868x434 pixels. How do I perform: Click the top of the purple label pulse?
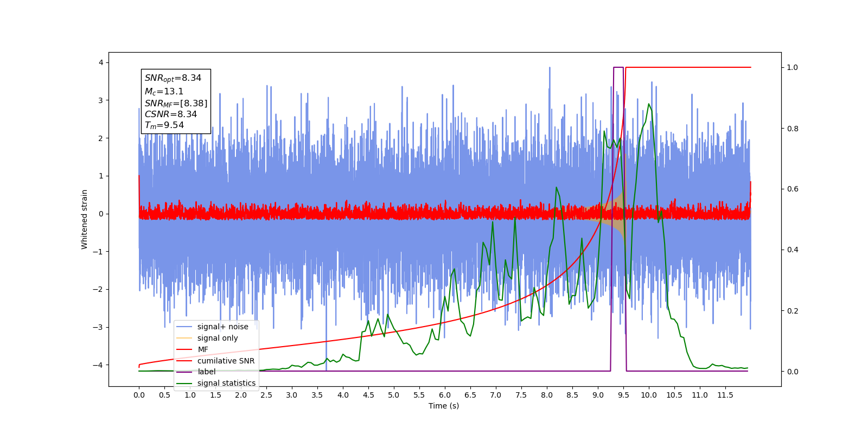[x=618, y=67]
